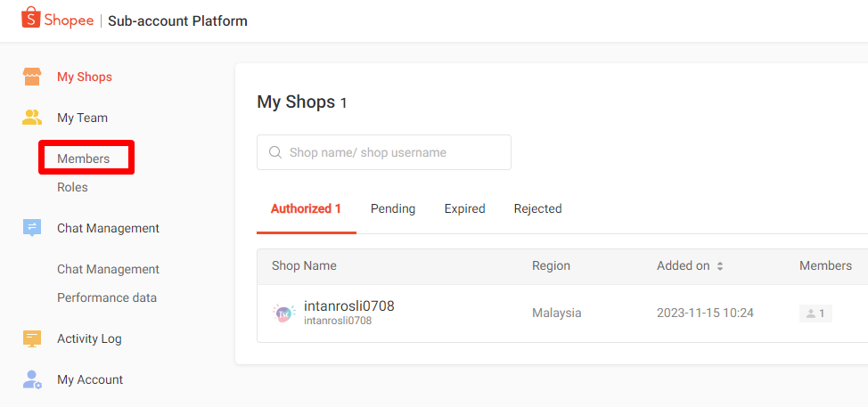The height and width of the screenshot is (407, 868).
Task: Switch to the Pending tab
Action: coord(393,208)
